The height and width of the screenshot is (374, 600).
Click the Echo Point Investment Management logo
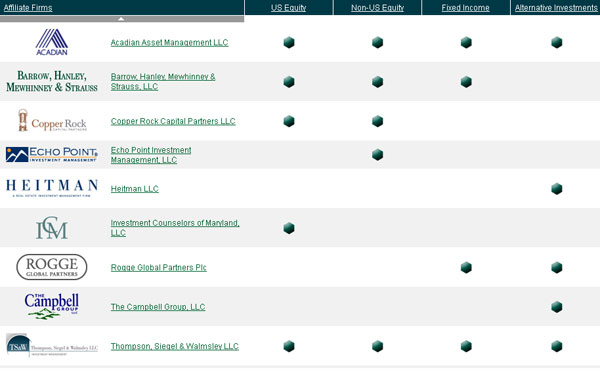tap(52, 154)
